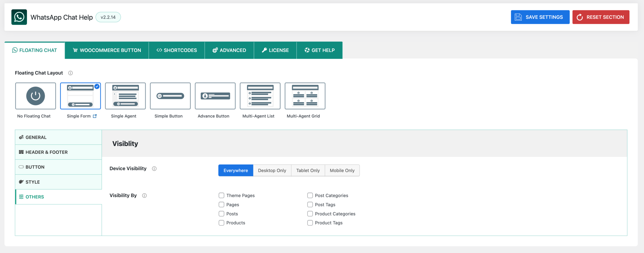This screenshot has height=253, width=644.
Task: Switch to the Floating Chat tab
Action: (x=35, y=50)
